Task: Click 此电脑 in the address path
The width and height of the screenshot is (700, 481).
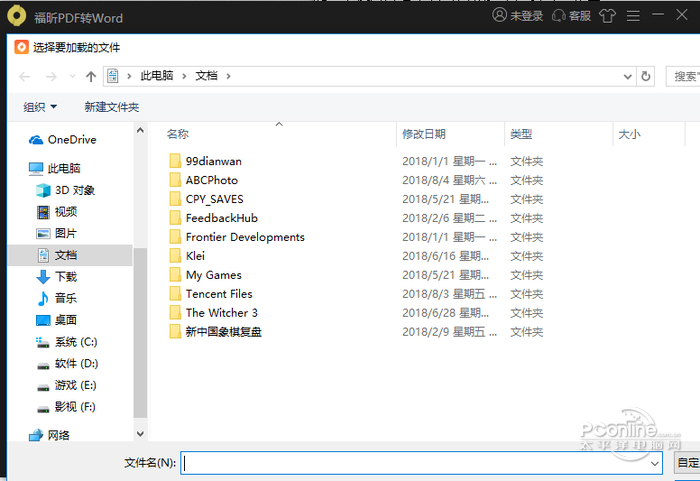Action: [157, 75]
